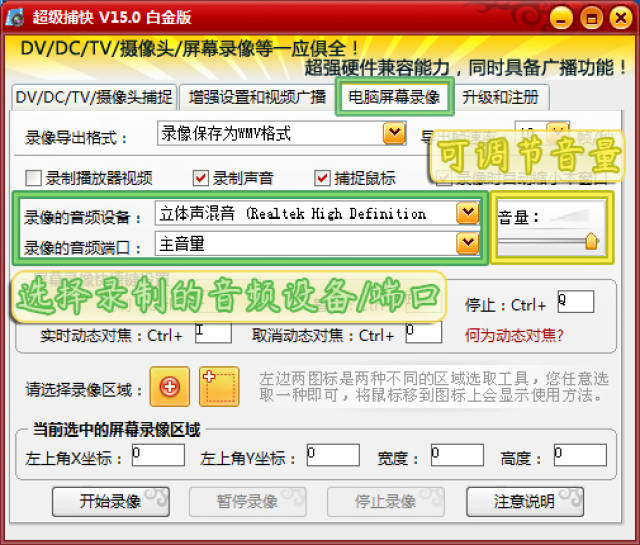
Task: Open the 录像的音频设备 dropdown
Action: 468,212
